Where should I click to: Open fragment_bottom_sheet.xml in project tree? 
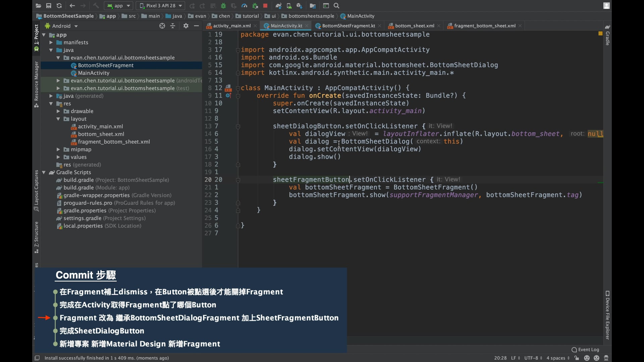point(114,142)
